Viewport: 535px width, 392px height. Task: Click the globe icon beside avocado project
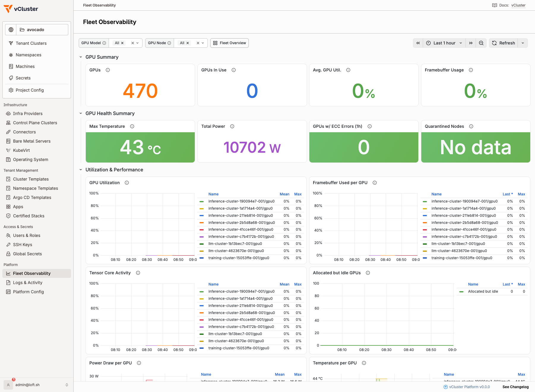[x=11, y=30]
